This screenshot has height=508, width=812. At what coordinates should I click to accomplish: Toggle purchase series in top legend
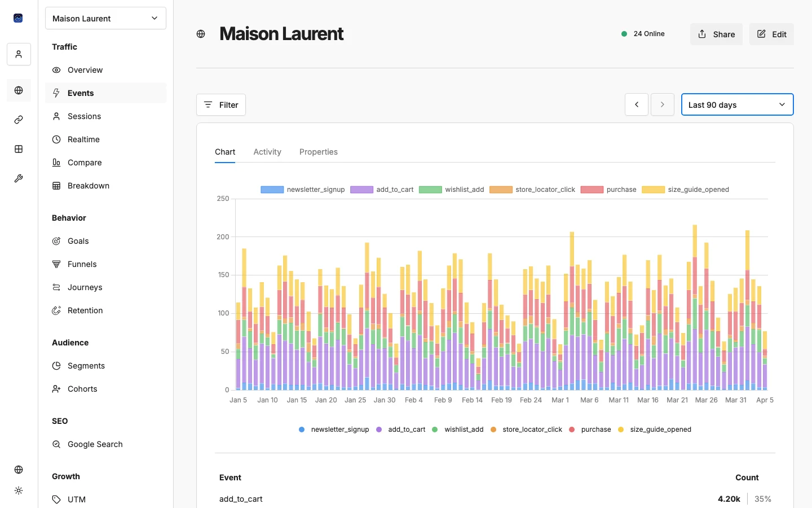coord(608,190)
